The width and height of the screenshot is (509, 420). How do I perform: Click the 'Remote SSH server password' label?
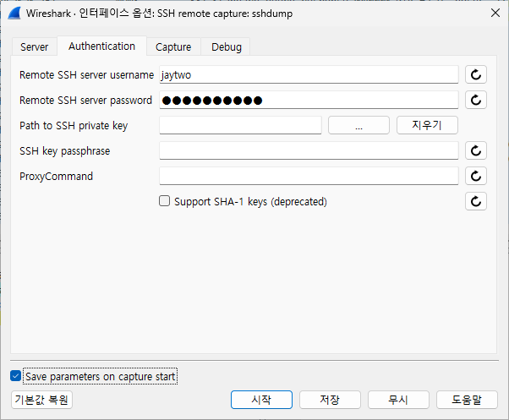(x=85, y=101)
